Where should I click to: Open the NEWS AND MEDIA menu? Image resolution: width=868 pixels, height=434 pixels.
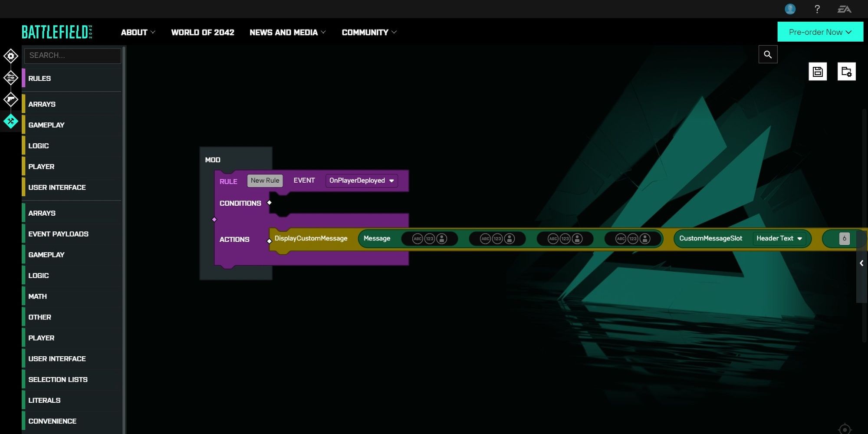[287, 33]
